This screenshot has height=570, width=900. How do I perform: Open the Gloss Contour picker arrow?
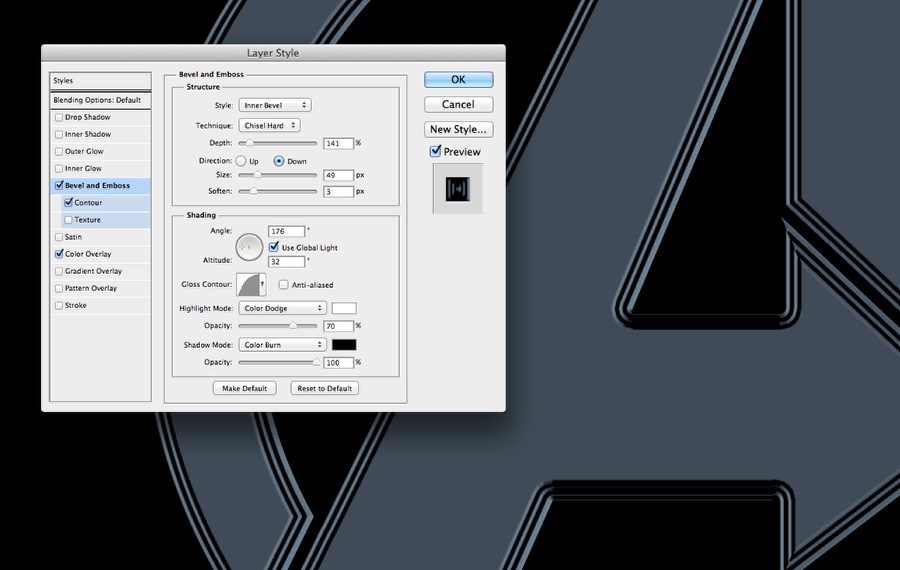tap(263, 285)
